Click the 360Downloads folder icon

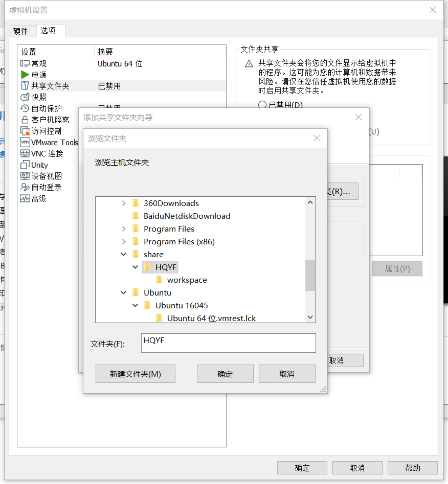click(x=135, y=203)
